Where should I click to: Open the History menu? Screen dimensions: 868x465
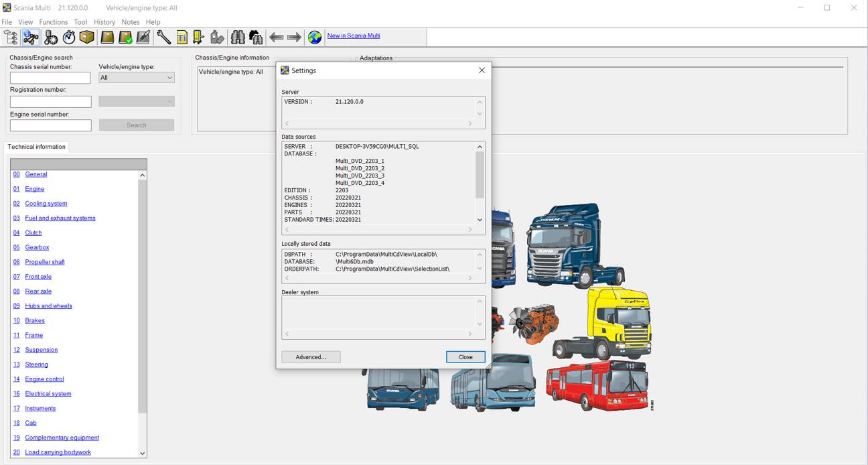(104, 21)
